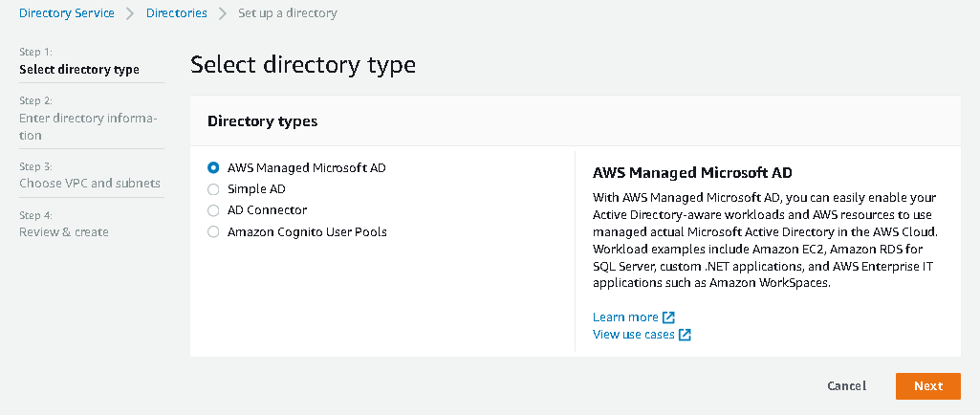Click the Set up a directory breadcrumb text

coord(288,13)
